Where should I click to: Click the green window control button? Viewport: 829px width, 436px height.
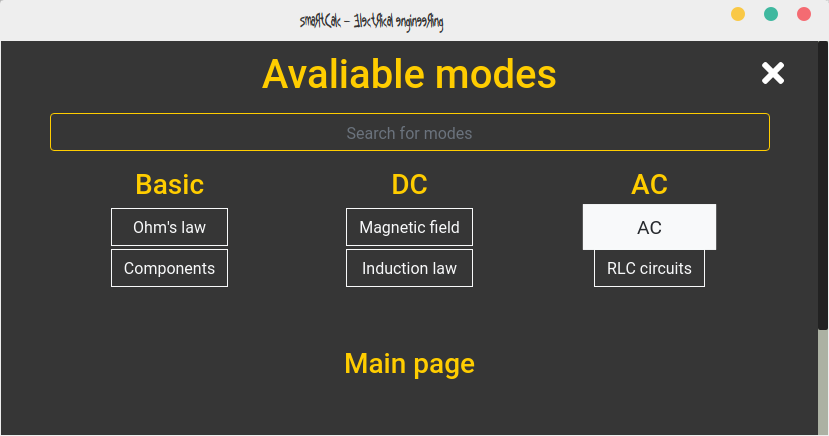pyautogui.click(x=771, y=14)
